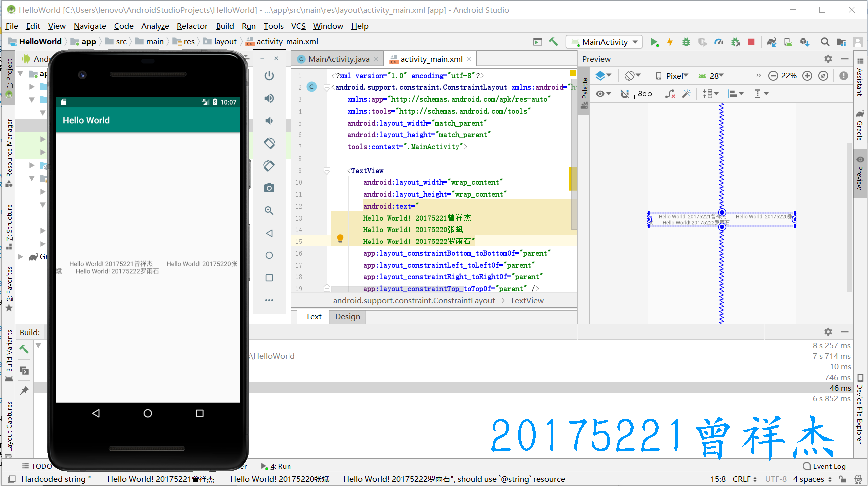Open the Gradle side panel
Image resolution: width=868 pixels, height=486 pixels.
click(x=860, y=125)
